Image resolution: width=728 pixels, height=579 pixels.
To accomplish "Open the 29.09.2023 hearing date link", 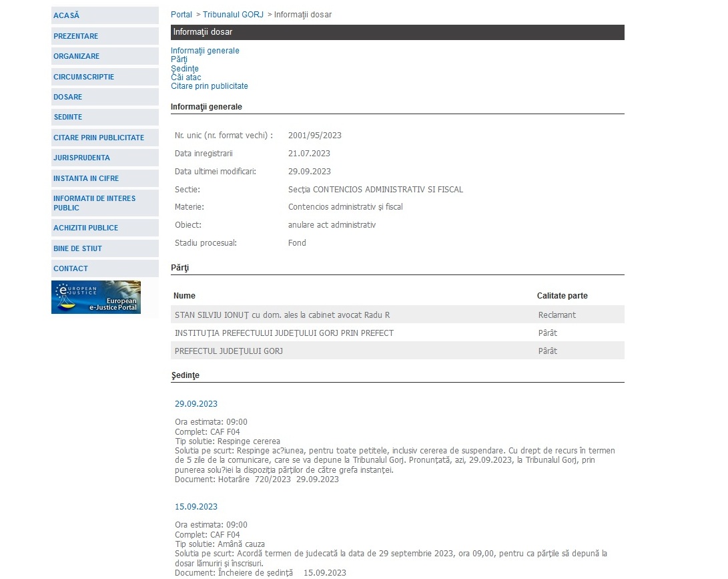I will pyautogui.click(x=196, y=404).
